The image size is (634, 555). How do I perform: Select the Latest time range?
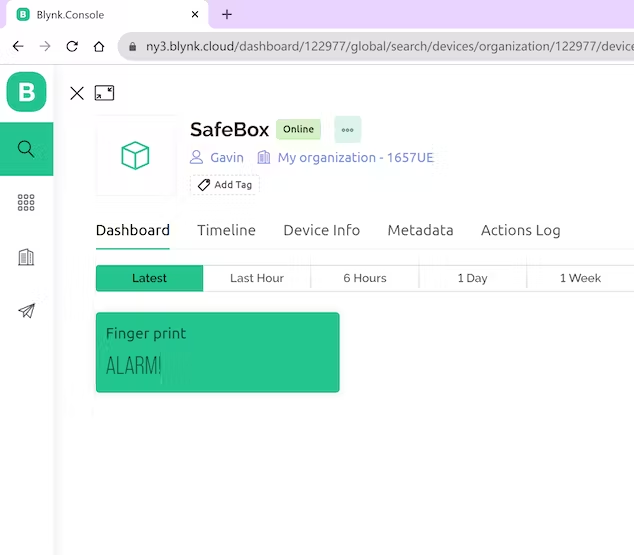(150, 278)
